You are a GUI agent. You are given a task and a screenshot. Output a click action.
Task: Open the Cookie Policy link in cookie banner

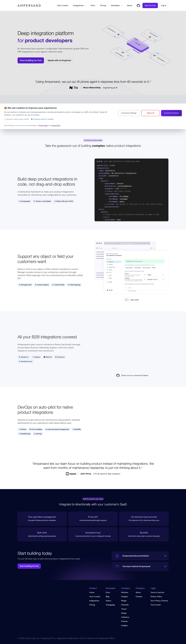point(56,125)
